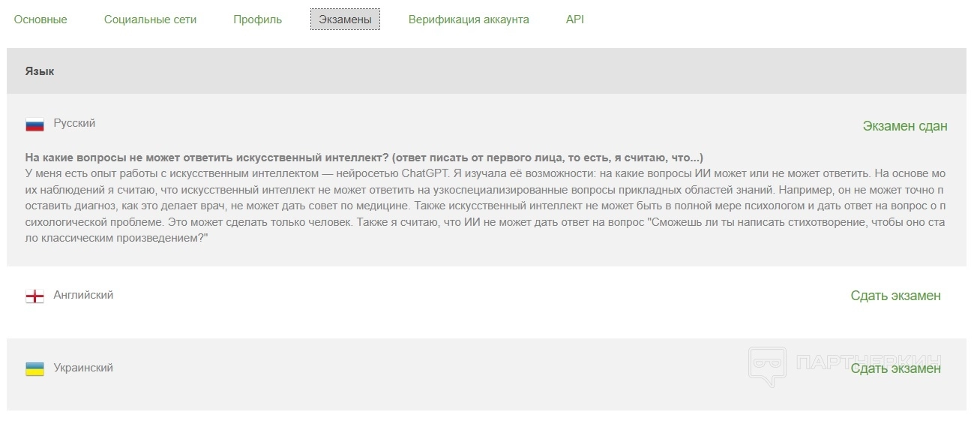Go to the Профиль tab
Screen dimensions: 980x427
257,20
